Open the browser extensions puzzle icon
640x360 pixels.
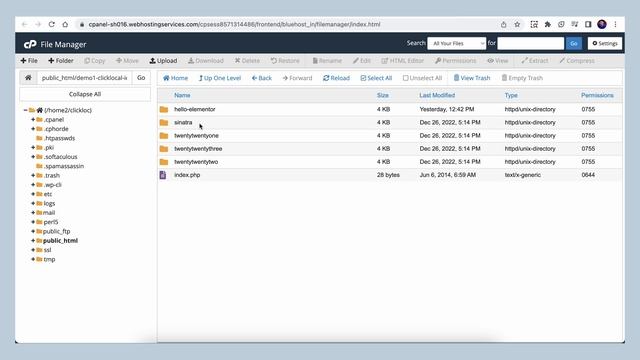(548, 24)
